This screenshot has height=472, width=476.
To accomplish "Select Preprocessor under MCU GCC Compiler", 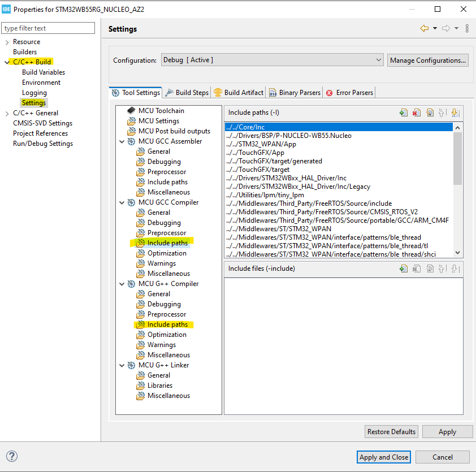I will point(167,233).
